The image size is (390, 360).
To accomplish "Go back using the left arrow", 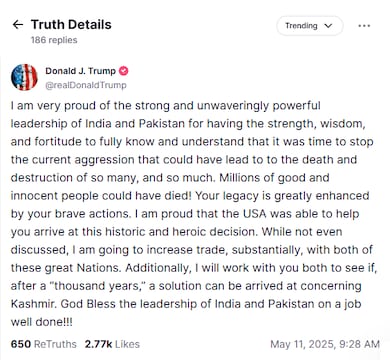I will click(x=17, y=25).
